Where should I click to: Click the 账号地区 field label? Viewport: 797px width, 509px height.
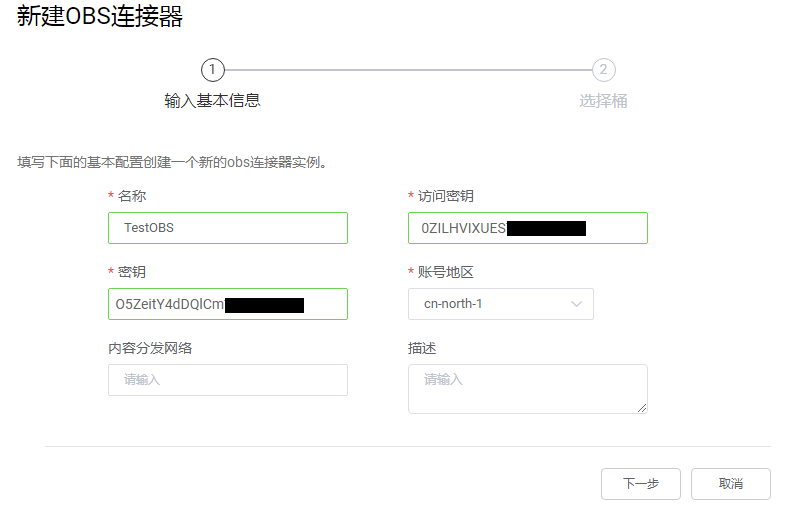point(446,272)
